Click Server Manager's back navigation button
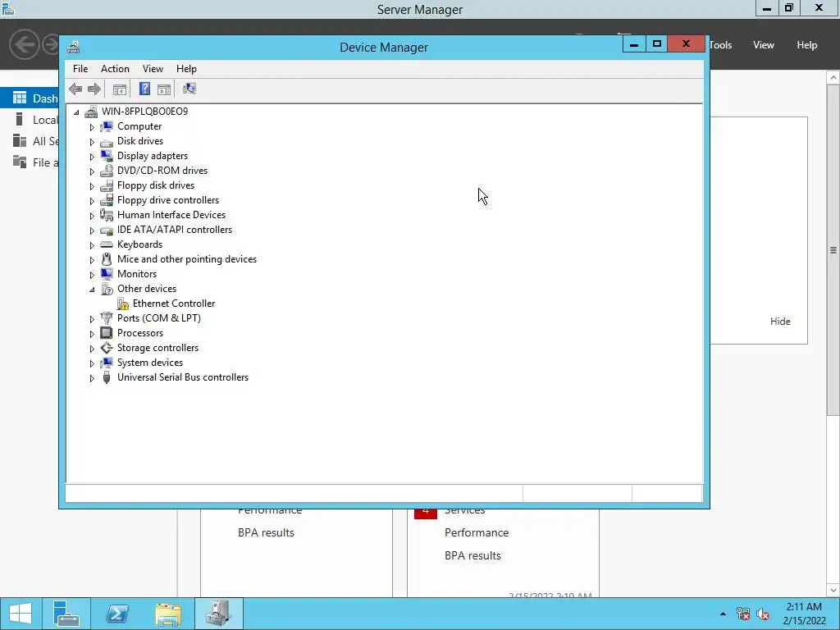The image size is (840, 630). coord(24,44)
